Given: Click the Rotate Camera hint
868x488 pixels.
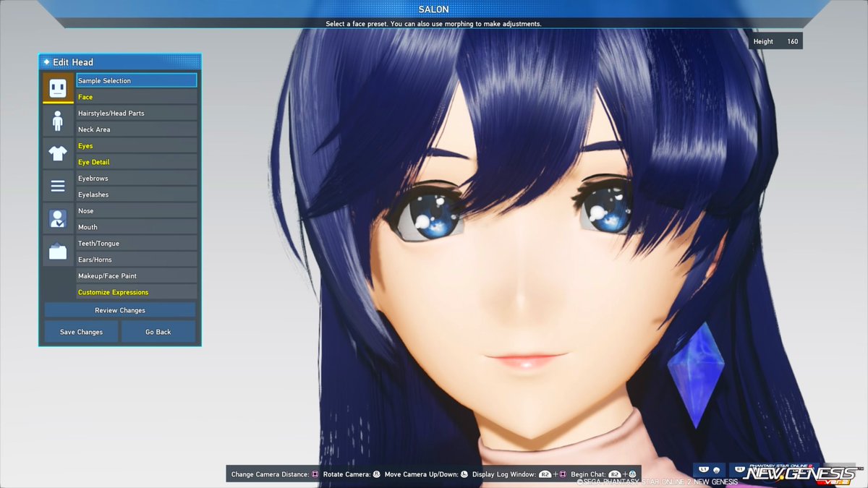Looking at the screenshot, I should (x=352, y=474).
